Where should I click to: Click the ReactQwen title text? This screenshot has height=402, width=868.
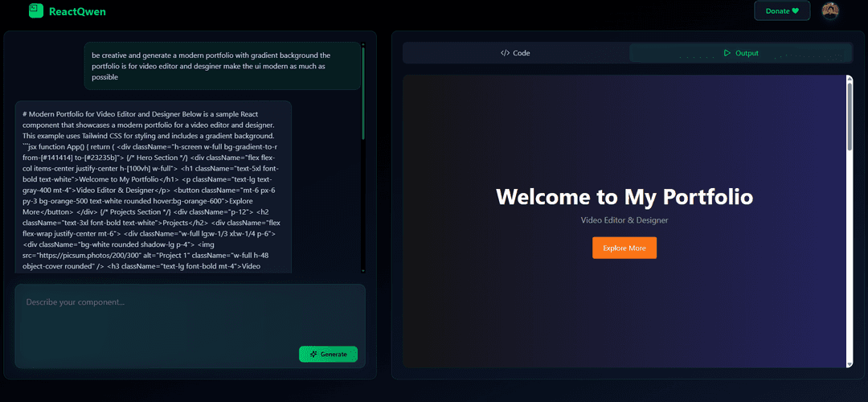tap(77, 11)
